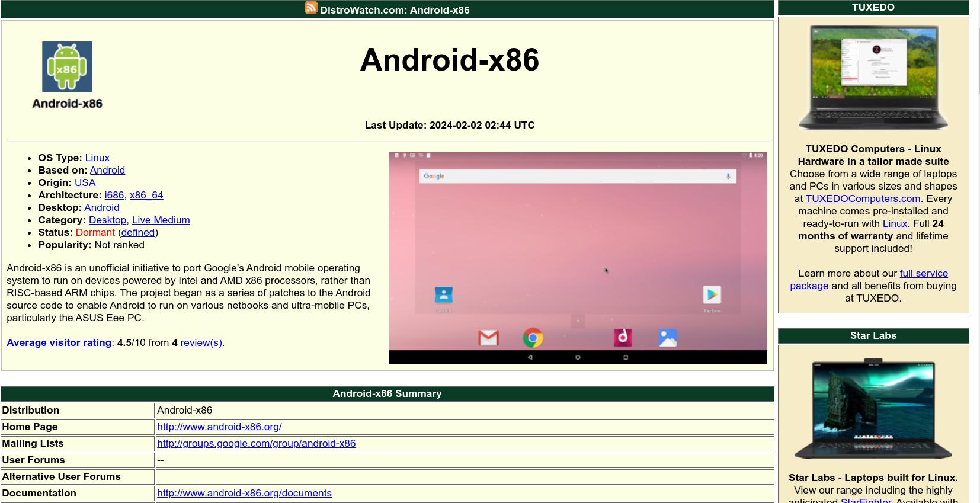Open the android-x86.org documents link

[x=244, y=493]
